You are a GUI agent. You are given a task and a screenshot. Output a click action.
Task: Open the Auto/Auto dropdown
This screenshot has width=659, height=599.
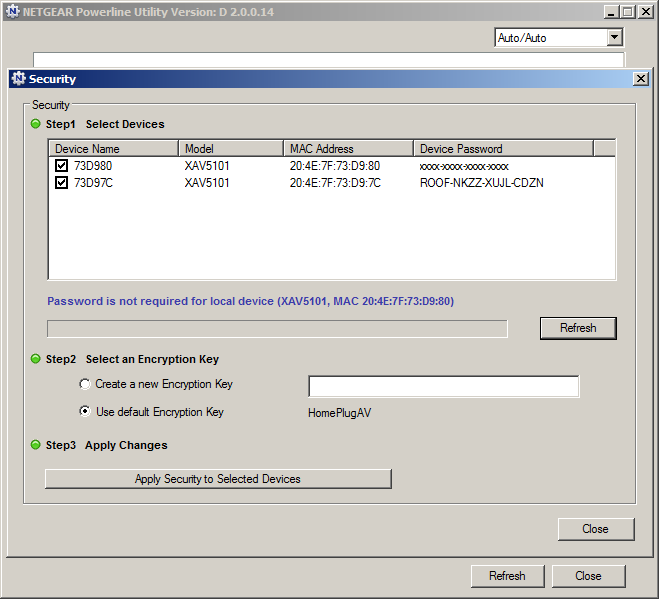click(x=614, y=37)
